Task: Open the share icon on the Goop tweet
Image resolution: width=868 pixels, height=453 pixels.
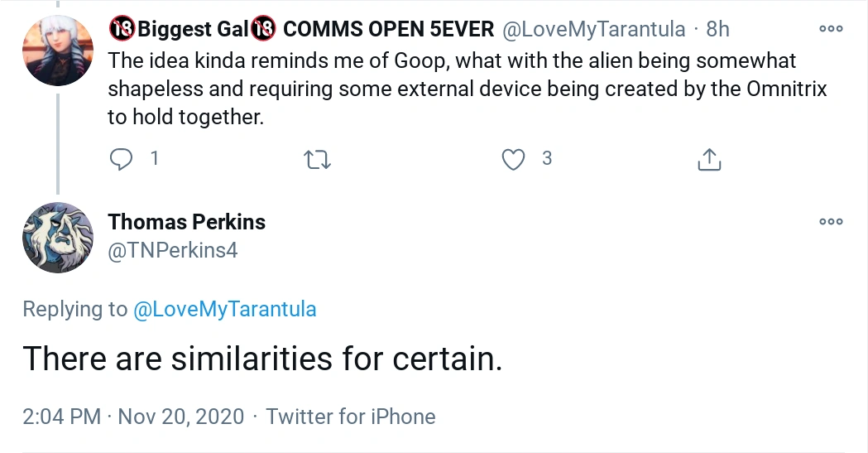Action: click(709, 159)
